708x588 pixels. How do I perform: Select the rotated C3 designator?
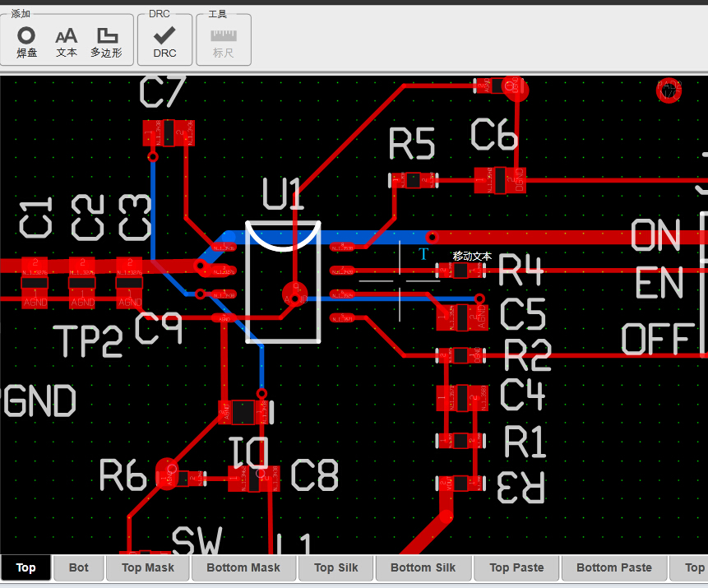135,217
